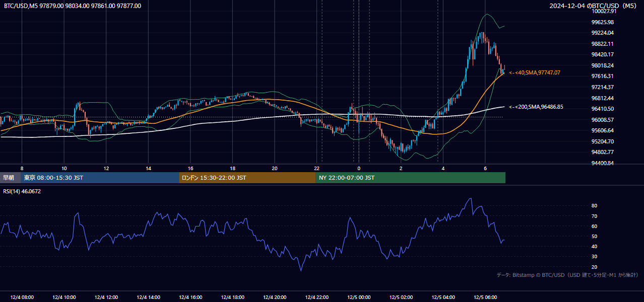
Task: Click price axis value 99224.04
Action: click(603, 33)
